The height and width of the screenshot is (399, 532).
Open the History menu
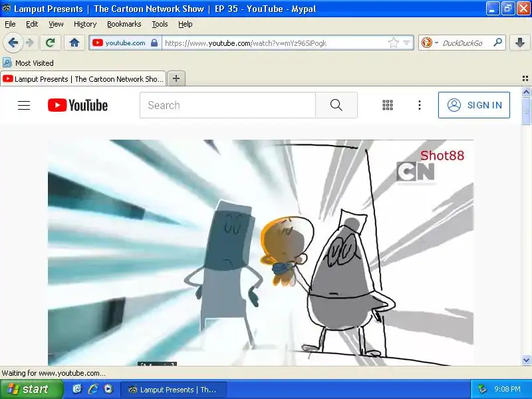click(85, 24)
